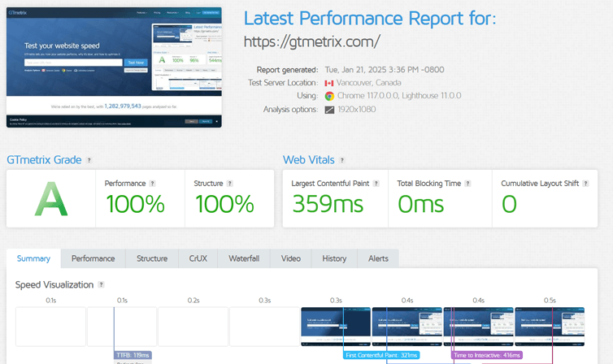Click the help icon next to GTmetrix Grade

pos(89,161)
